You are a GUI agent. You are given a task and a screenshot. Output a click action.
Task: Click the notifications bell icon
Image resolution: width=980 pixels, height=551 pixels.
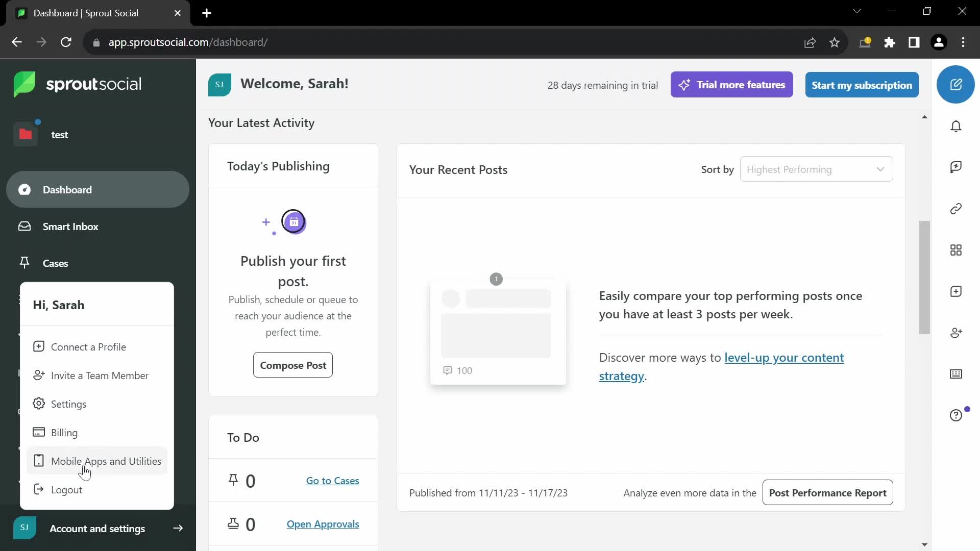point(956,127)
